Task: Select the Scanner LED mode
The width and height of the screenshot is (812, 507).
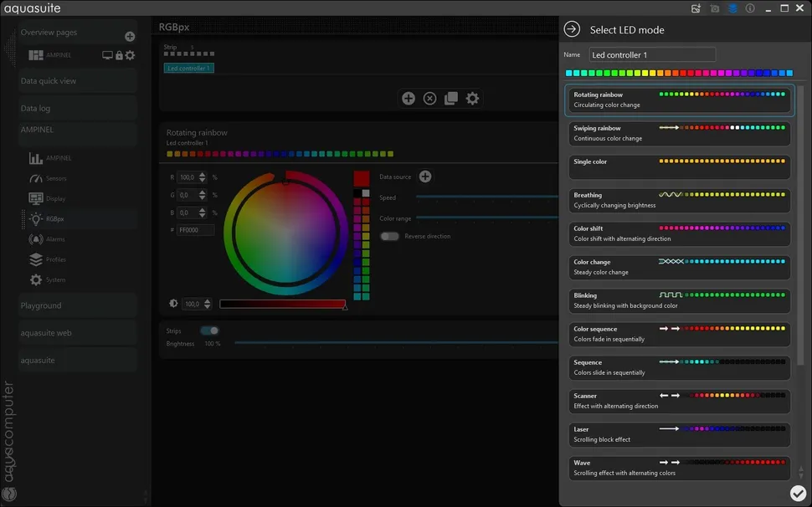Action: (677, 401)
